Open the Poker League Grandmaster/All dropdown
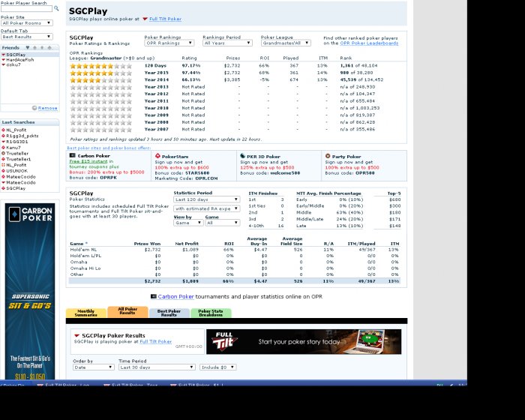This screenshot has height=420, width=525. [286, 43]
